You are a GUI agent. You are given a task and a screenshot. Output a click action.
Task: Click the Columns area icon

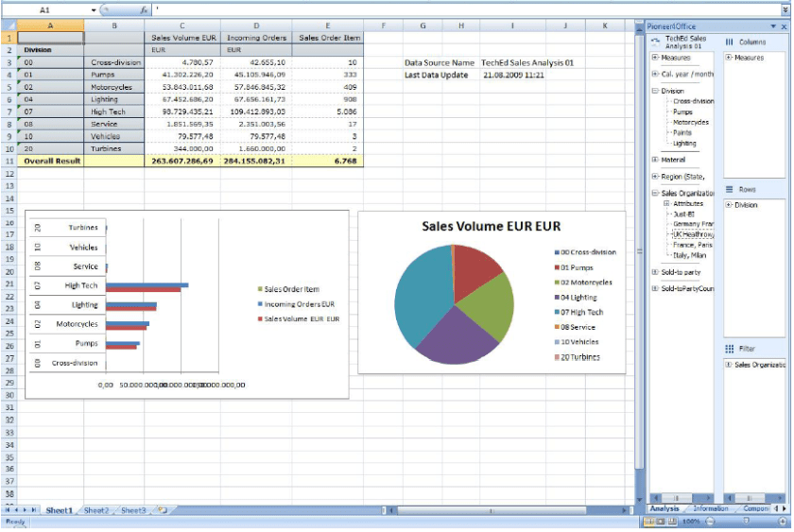tap(729, 42)
